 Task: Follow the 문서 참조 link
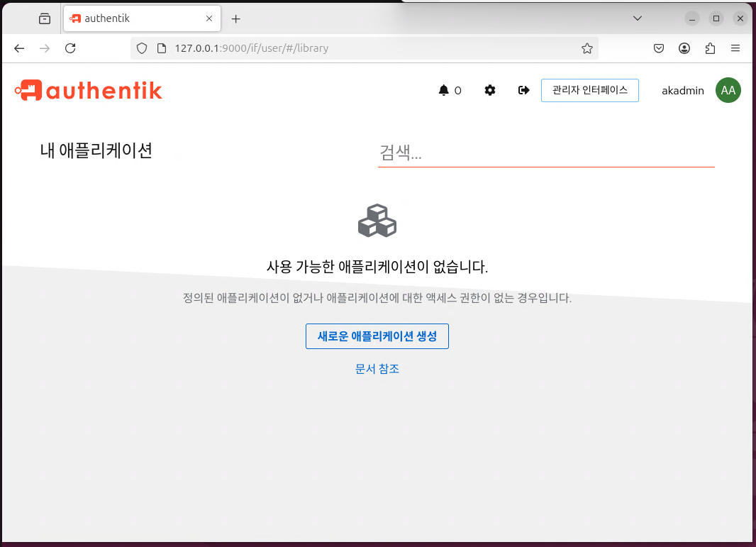point(377,369)
